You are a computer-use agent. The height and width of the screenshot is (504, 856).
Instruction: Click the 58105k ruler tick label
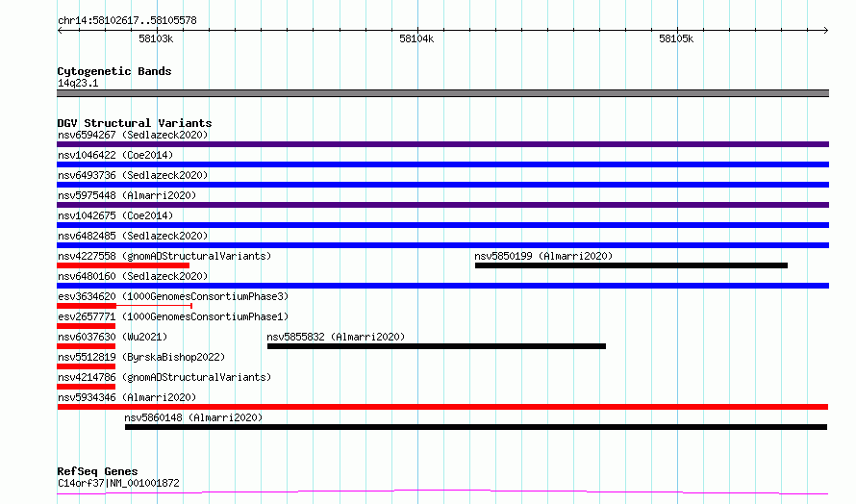676,38
